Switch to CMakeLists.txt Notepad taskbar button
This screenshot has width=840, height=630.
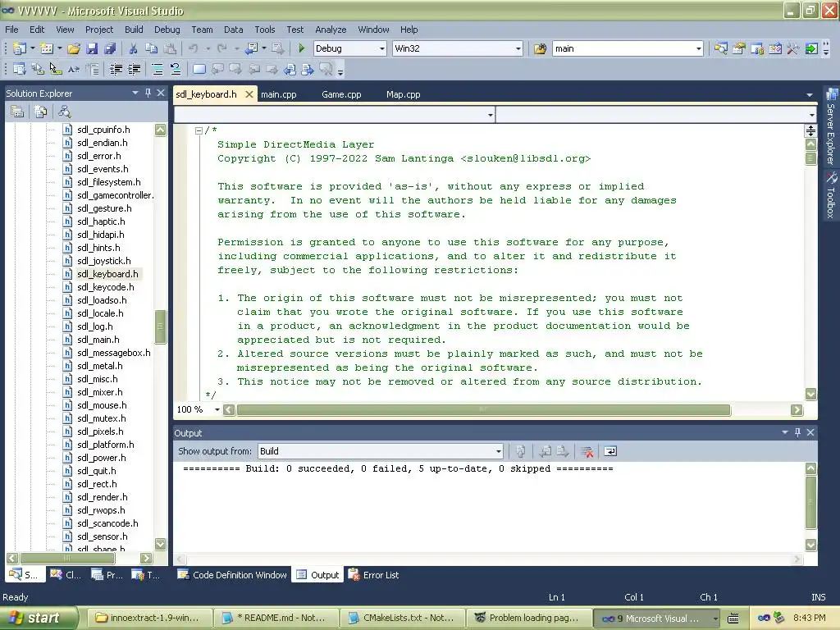click(402, 618)
